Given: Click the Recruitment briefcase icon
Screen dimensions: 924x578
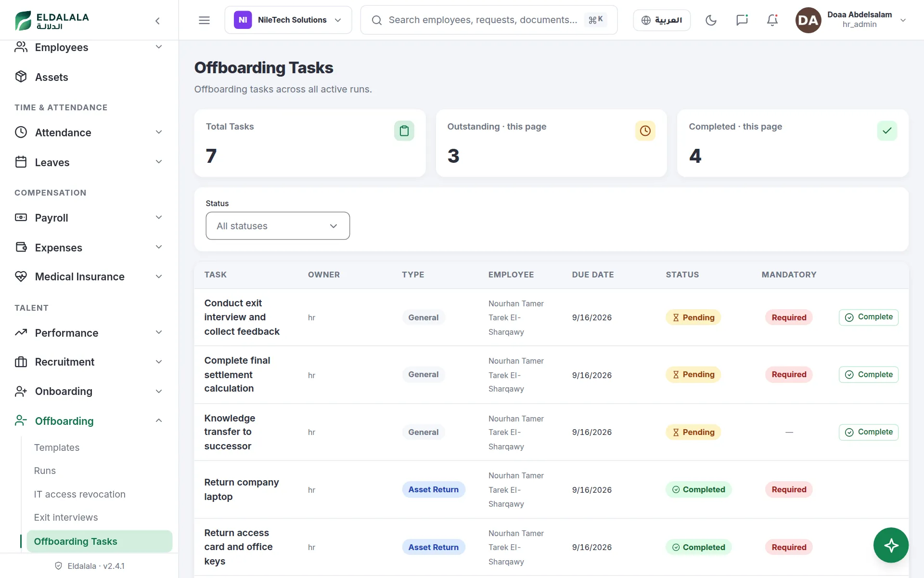Looking at the screenshot, I should [x=21, y=362].
